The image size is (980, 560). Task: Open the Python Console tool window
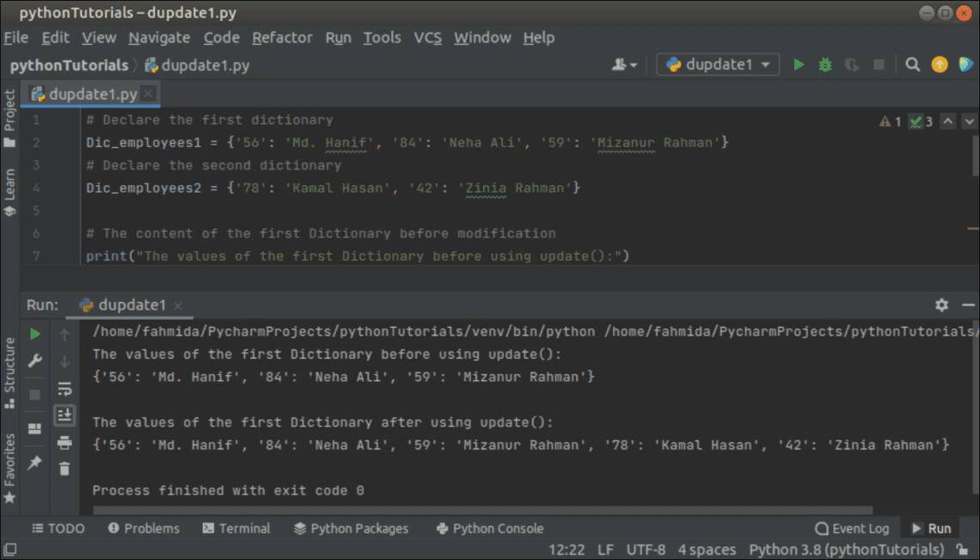tap(490, 529)
